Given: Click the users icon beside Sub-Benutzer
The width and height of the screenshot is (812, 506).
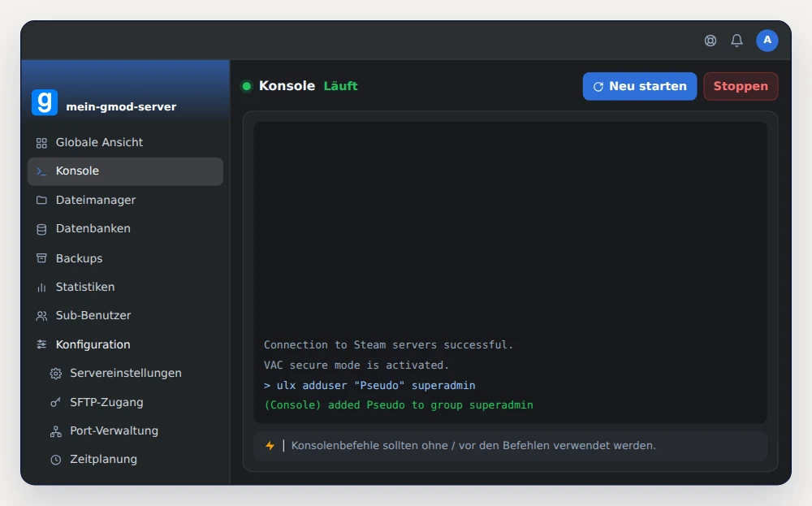Looking at the screenshot, I should (x=41, y=316).
